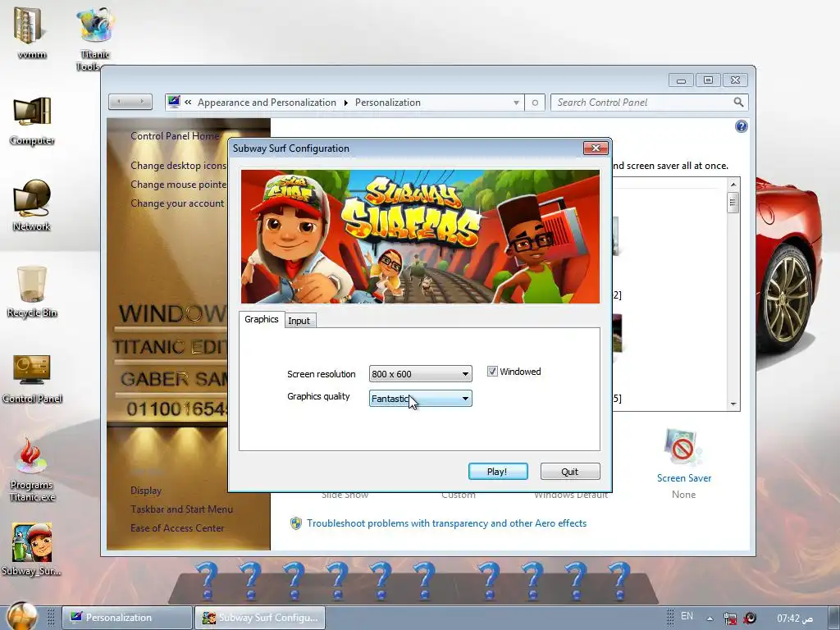The width and height of the screenshot is (840, 630).
Task: Select the Subway_Sur... desktop shortcut
Action: click(x=32, y=550)
